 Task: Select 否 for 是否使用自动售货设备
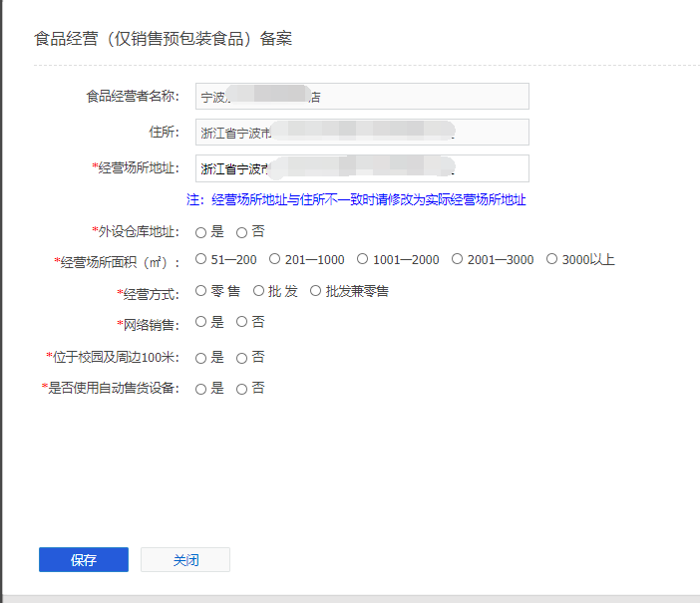click(x=241, y=389)
